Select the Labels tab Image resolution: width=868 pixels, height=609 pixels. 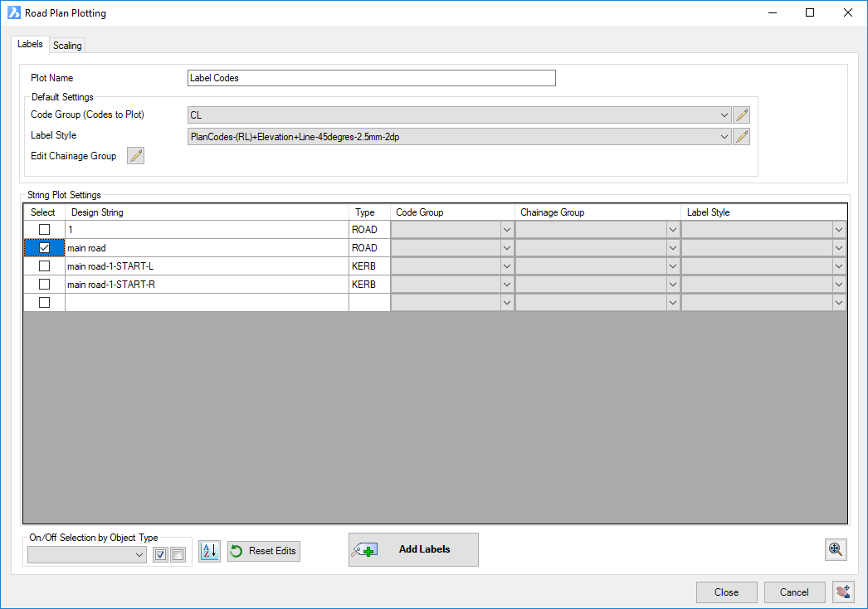[x=30, y=44]
